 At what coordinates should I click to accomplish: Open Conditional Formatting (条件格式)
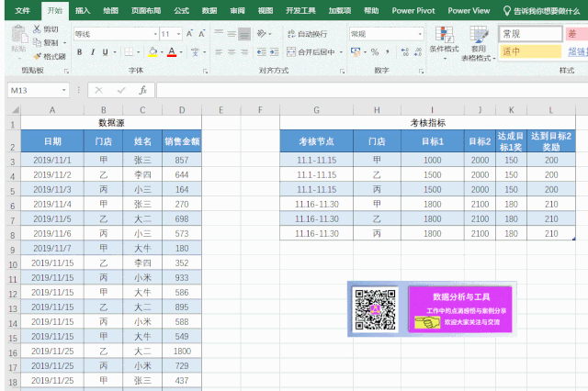pyautogui.click(x=445, y=43)
